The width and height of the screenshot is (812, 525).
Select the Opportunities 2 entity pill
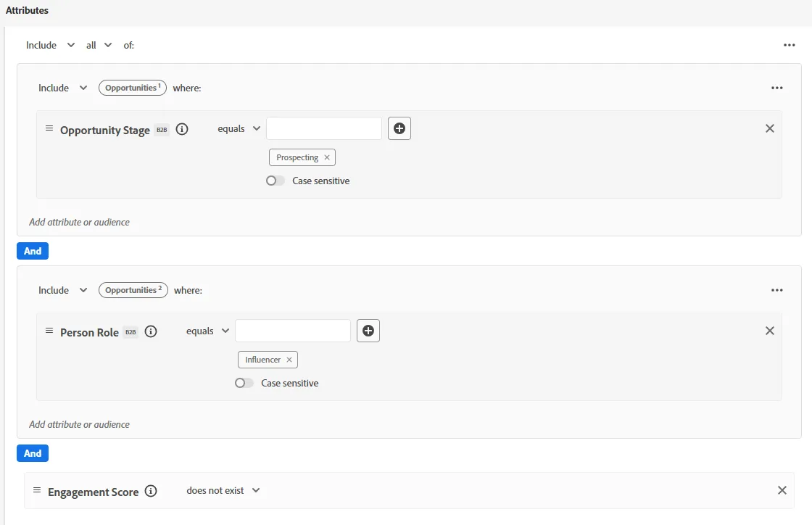[x=133, y=291]
